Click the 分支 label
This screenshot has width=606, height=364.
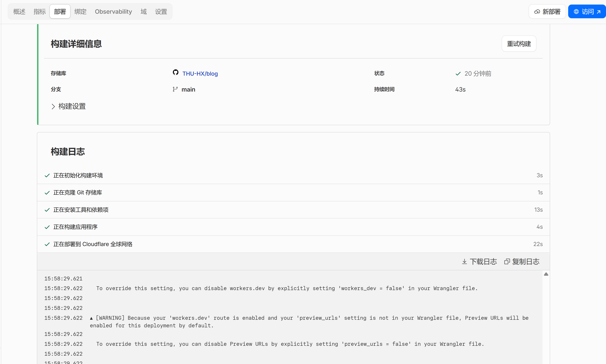coord(56,89)
